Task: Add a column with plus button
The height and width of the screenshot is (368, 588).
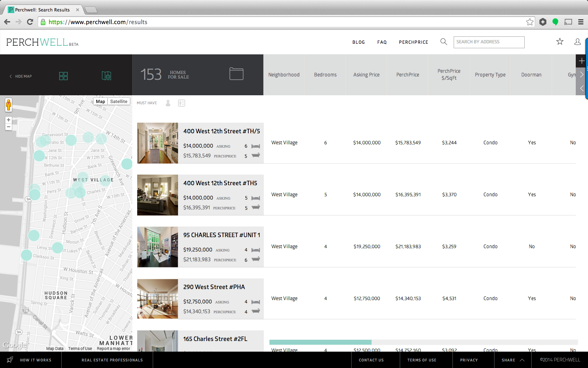Action: (581, 61)
